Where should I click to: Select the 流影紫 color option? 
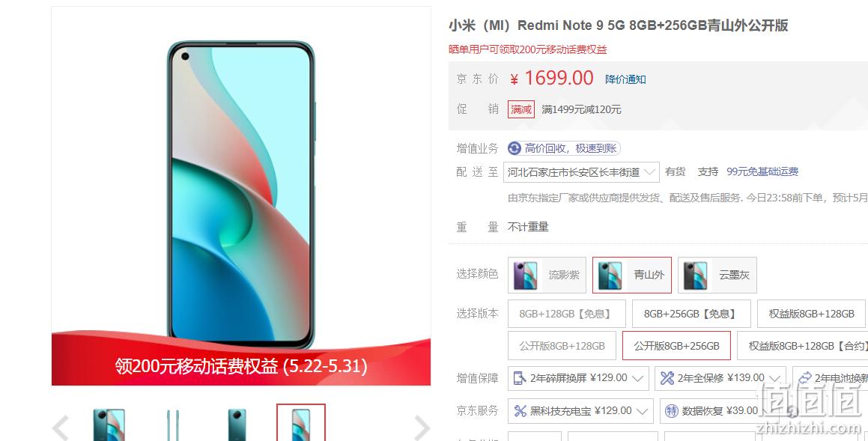coord(547,275)
